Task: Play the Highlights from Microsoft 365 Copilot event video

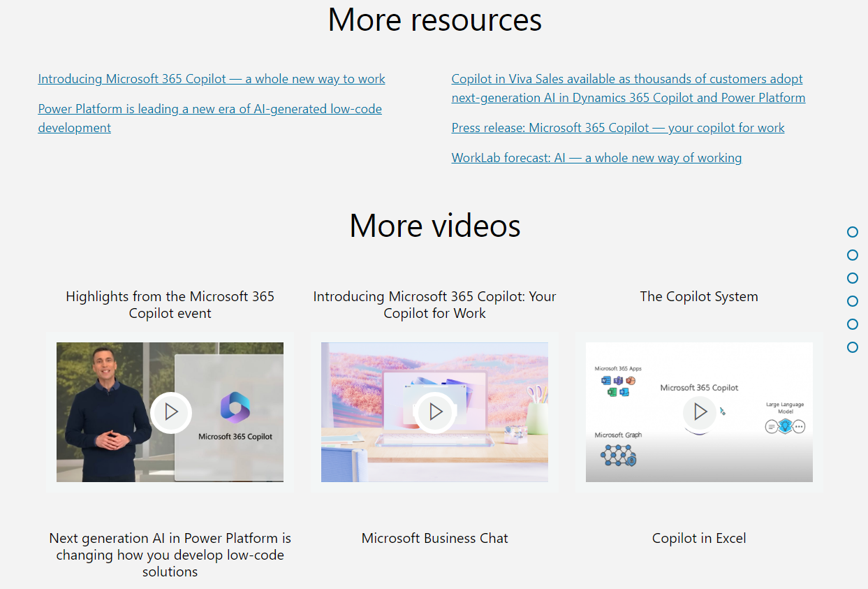Action: pyautogui.click(x=171, y=412)
